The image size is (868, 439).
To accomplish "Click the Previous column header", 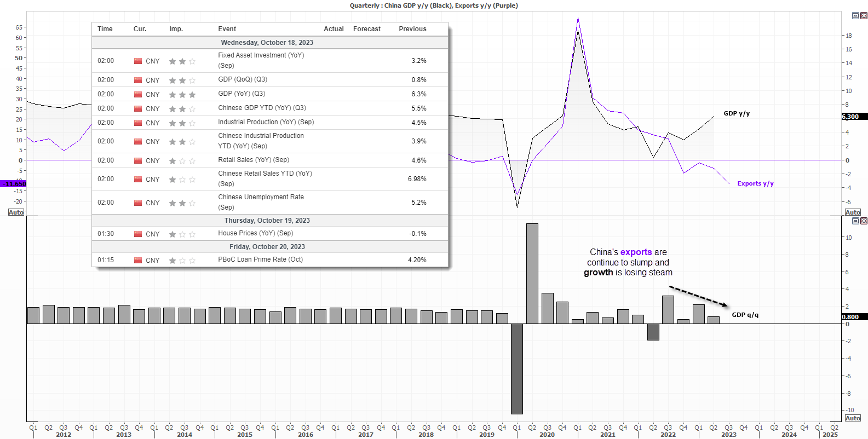I will [412, 29].
